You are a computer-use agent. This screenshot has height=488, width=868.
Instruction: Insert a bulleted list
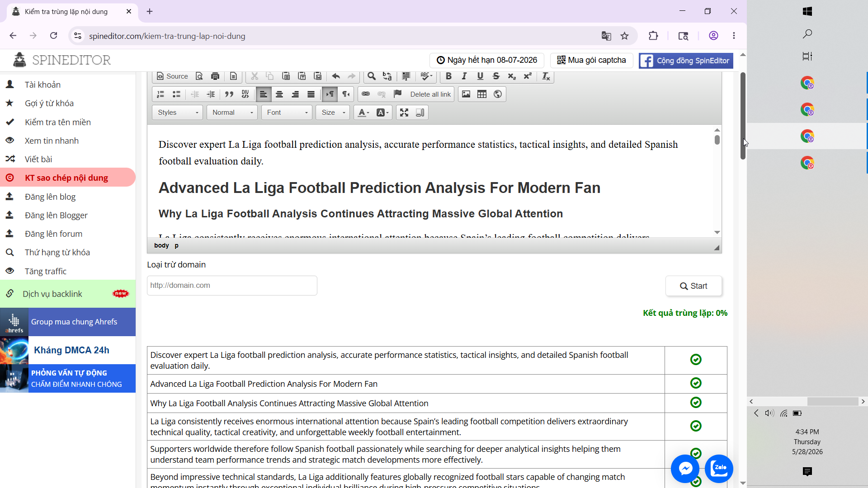pos(176,94)
